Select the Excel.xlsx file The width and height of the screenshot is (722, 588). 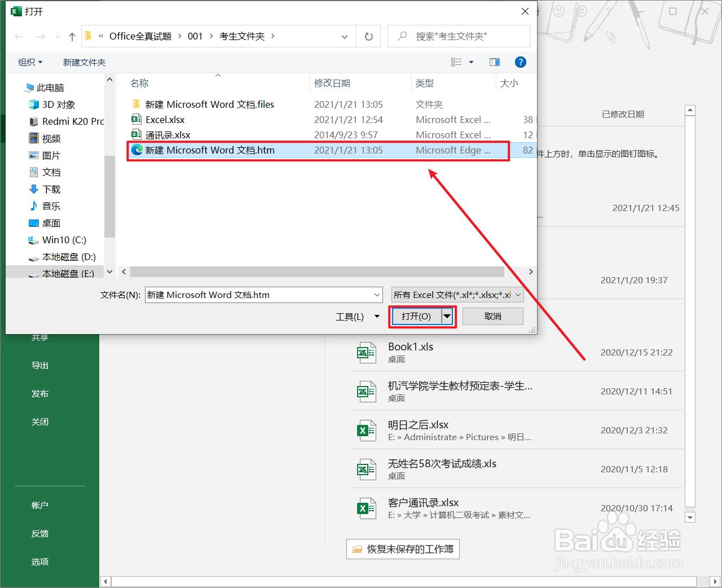point(165,120)
